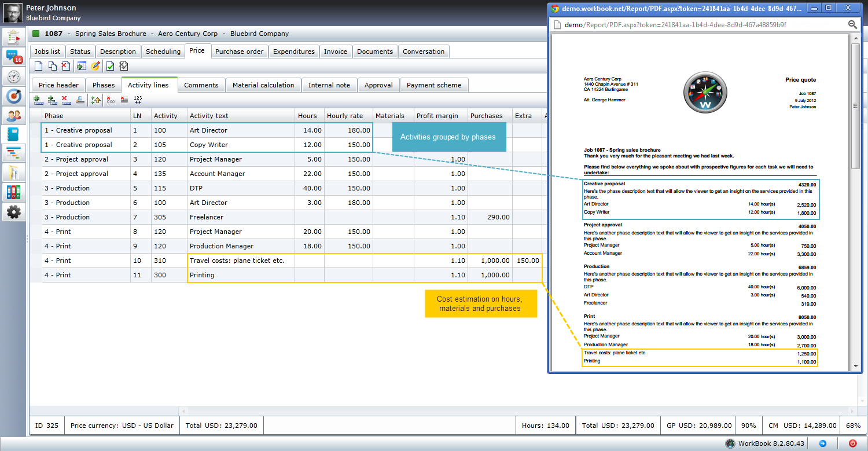Click the Gantt chart sidebar icon

13,153
